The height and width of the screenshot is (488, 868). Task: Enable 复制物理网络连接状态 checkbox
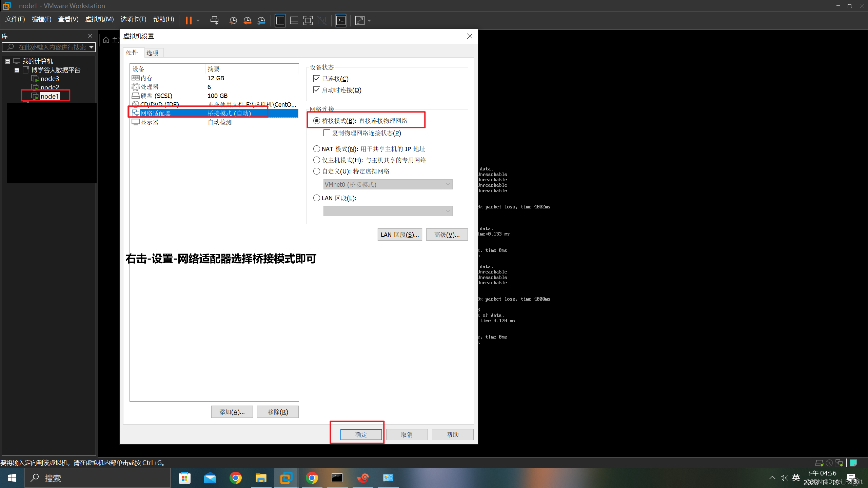[327, 133]
